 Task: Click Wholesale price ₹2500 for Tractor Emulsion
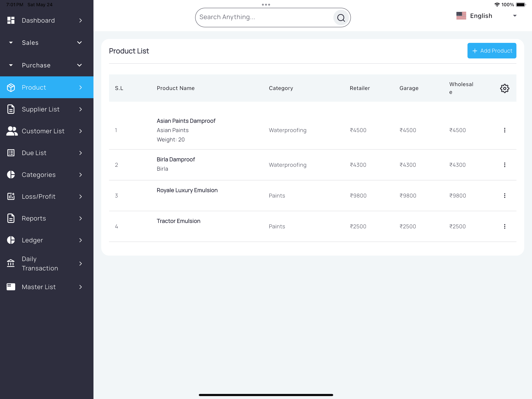click(x=457, y=226)
